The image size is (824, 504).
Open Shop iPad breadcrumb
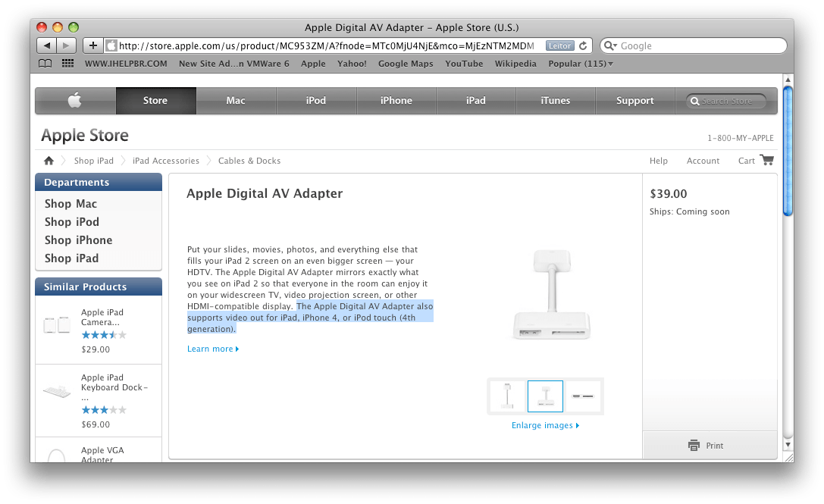tap(93, 161)
